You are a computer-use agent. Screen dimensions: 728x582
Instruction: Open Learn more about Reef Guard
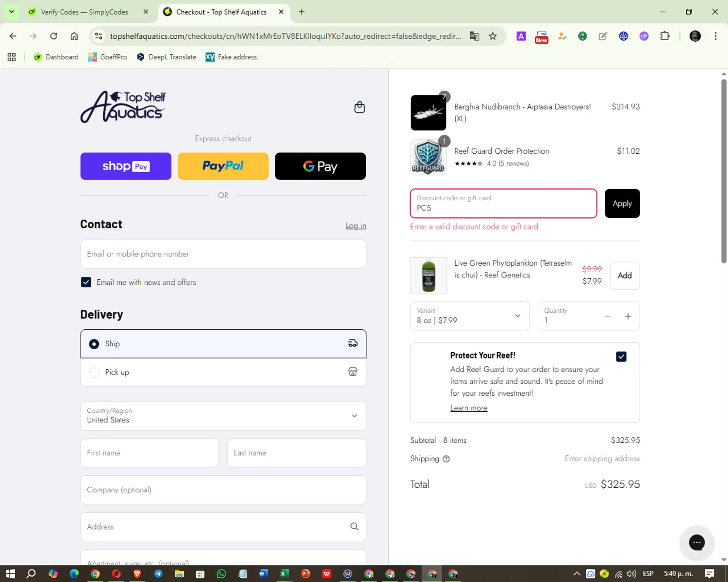(x=469, y=408)
